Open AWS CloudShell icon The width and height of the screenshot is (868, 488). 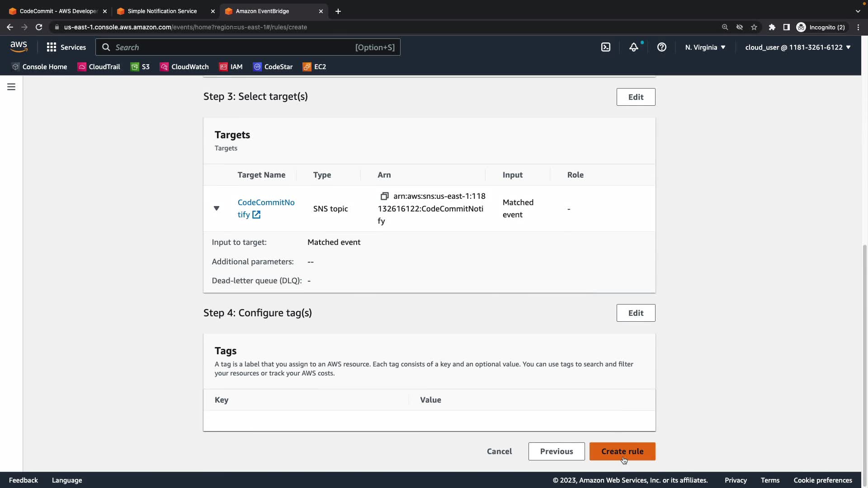coord(606,47)
